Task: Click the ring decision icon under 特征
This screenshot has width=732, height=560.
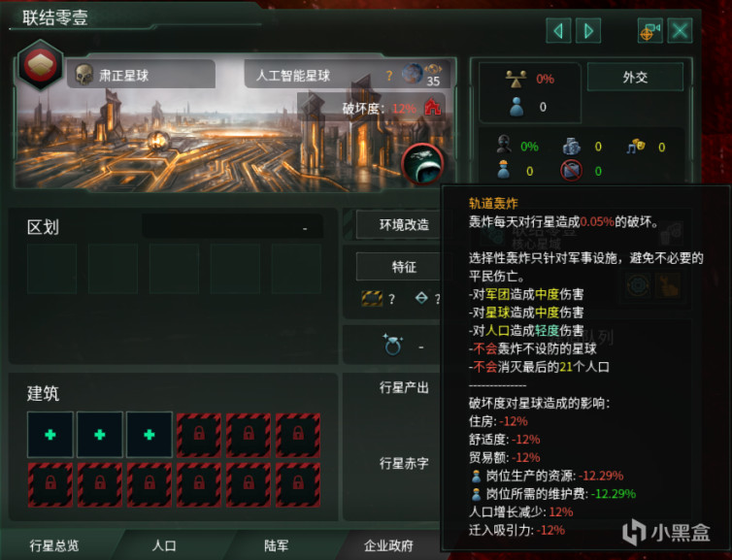Action: point(392,345)
